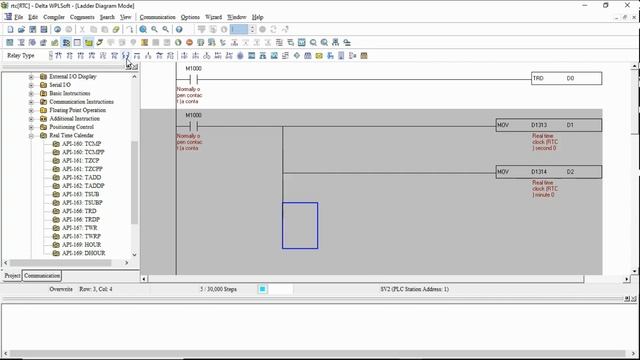Click the instruction tree horizontal scrollbar
Viewport: 640px width, 360px height.
point(60,263)
